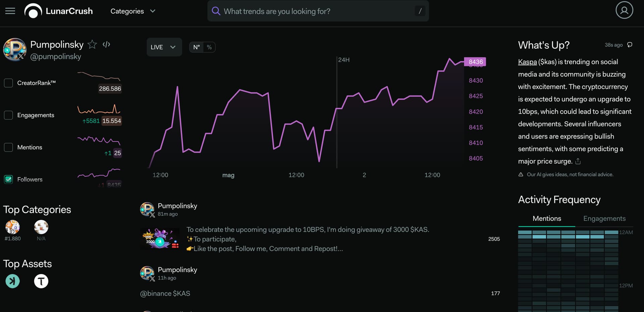Follow the Kaspa link
Image resolution: width=644 pixels, height=312 pixels.
pos(527,62)
